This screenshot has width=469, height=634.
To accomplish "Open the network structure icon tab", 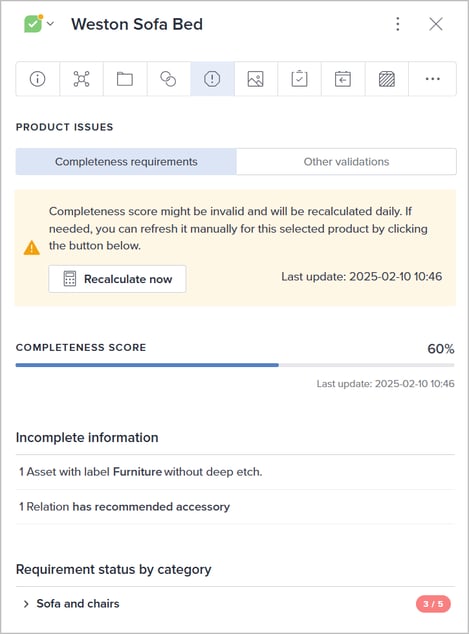I will coord(81,79).
